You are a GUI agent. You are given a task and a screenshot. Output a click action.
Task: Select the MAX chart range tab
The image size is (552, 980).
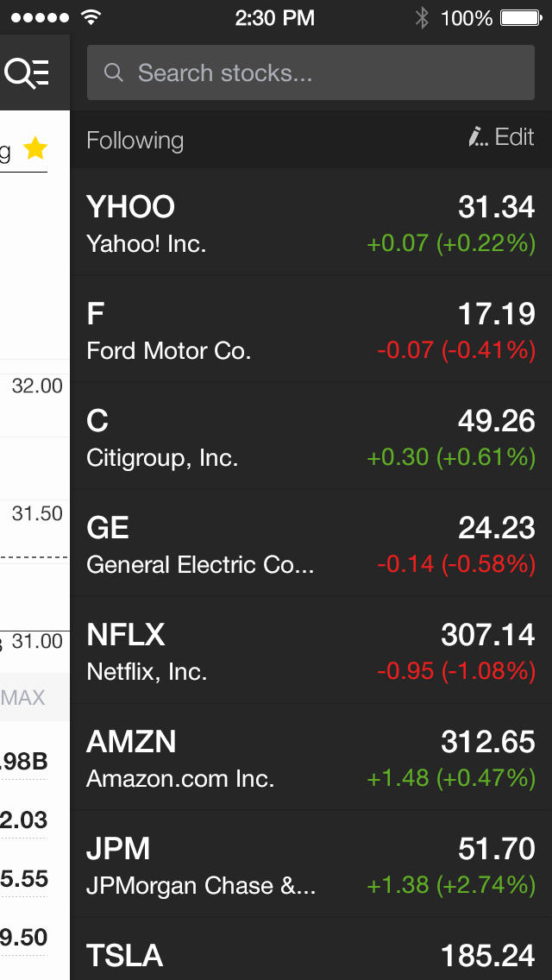(24, 697)
